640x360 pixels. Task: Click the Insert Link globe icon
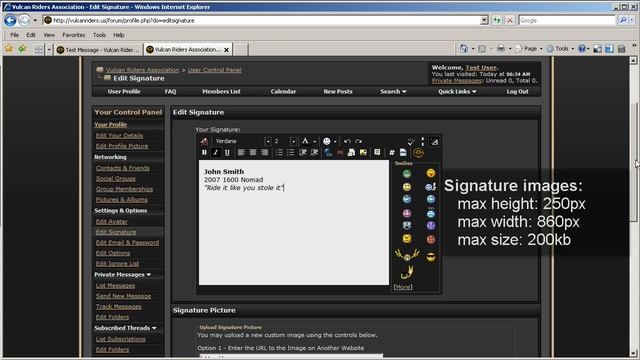click(x=328, y=153)
